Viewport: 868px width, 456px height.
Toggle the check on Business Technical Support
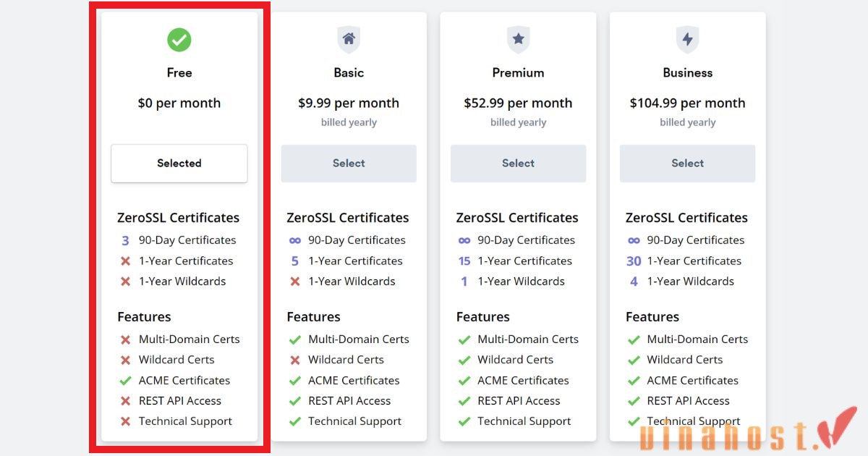[634, 421]
